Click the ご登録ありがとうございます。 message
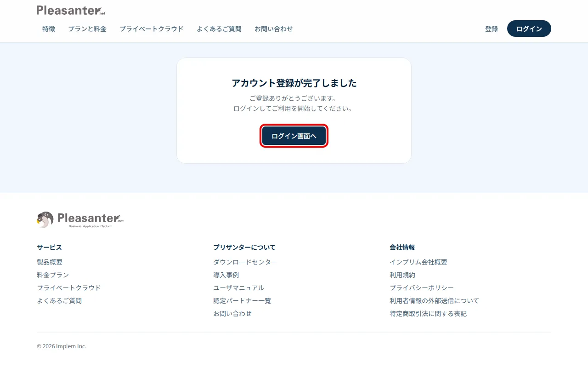This screenshot has width=588, height=368. click(x=294, y=98)
